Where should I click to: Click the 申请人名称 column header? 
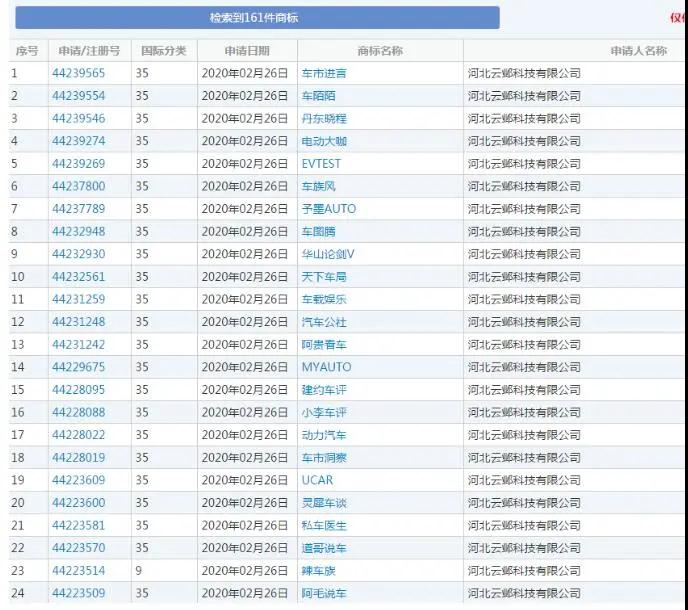638,51
